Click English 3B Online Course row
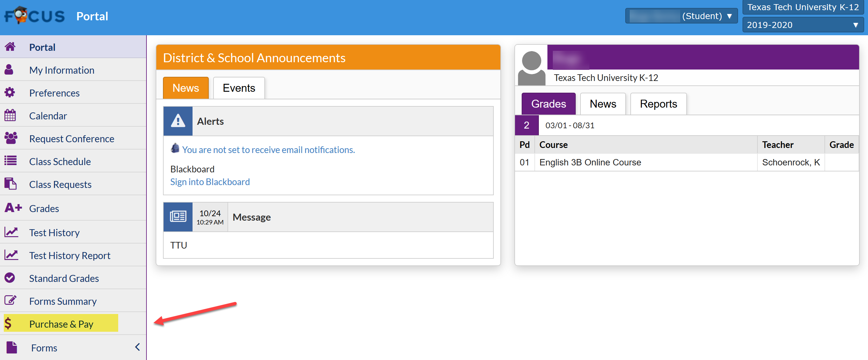The height and width of the screenshot is (360, 868). tap(687, 162)
